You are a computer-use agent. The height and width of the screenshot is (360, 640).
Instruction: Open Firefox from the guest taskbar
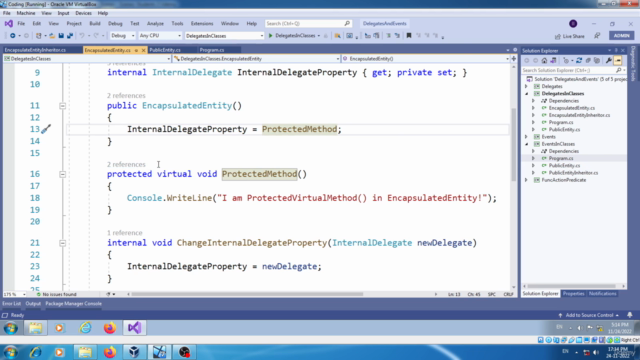[110, 328]
